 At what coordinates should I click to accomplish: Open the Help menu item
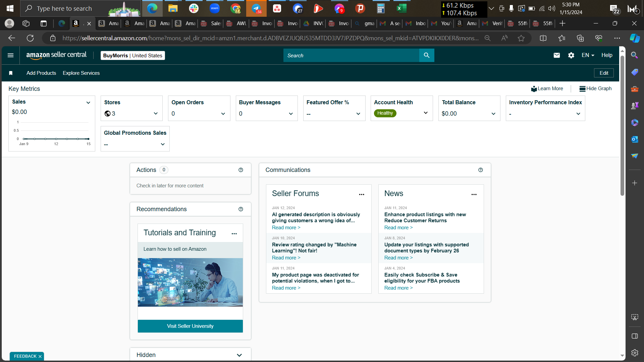[607, 55]
